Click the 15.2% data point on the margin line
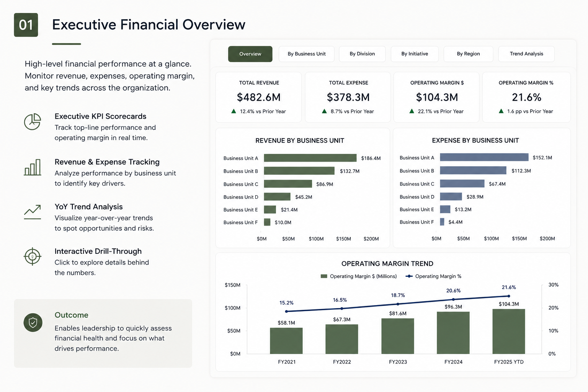This screenshot has height=392, width=588. 286,311
